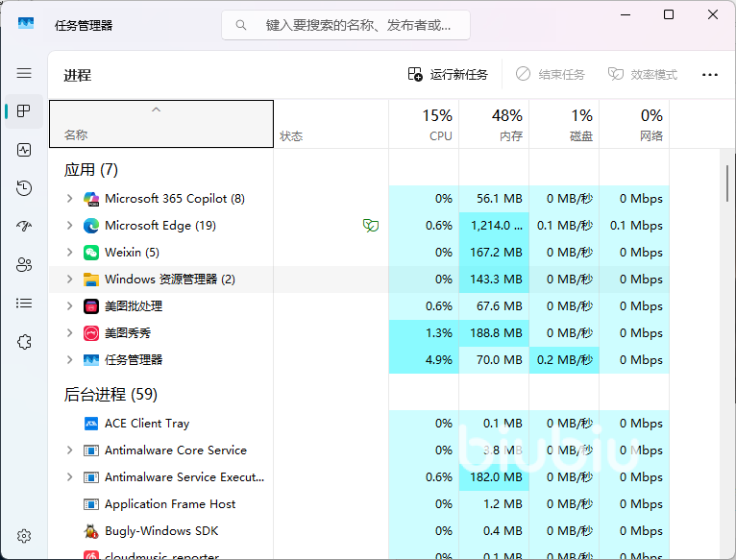
Task: Open the Details page in sidebar
Action: tap(24, 304)
